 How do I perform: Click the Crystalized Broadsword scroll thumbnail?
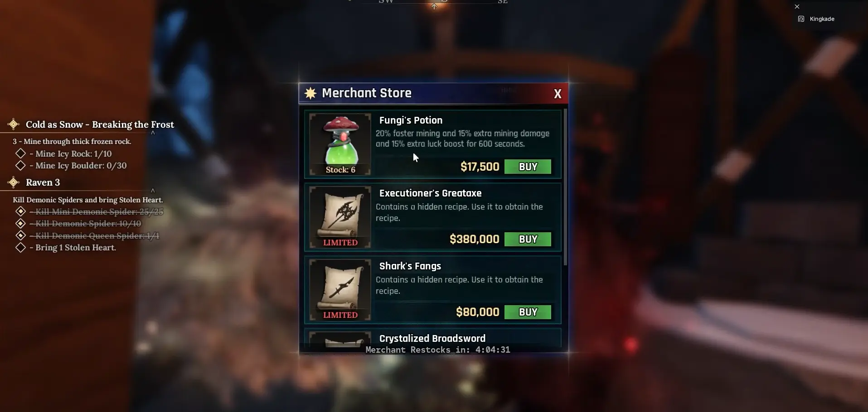(340, 340)
